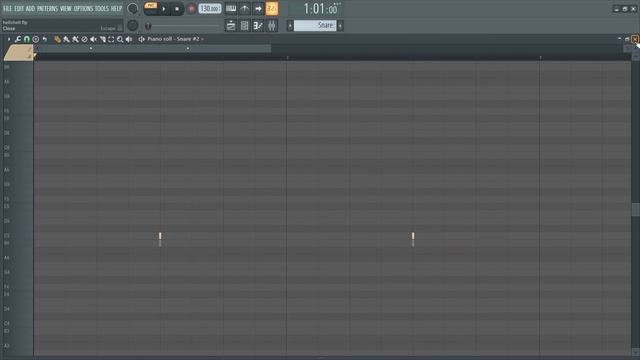
Task: Select the pencil draw tool
Action: 58,39
